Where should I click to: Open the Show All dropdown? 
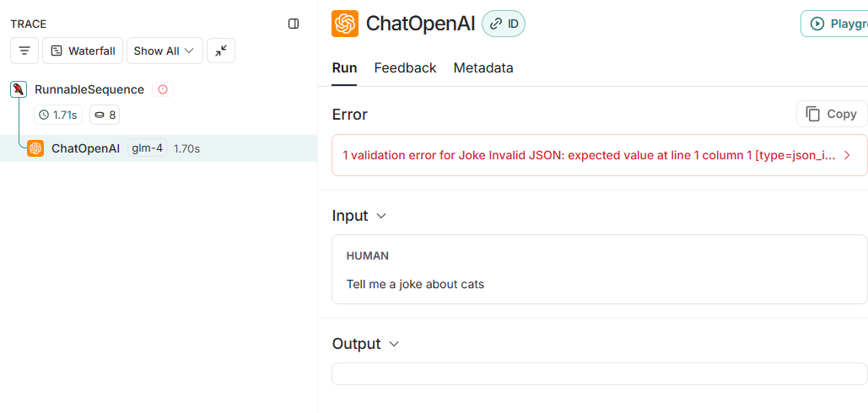point(164,51)
